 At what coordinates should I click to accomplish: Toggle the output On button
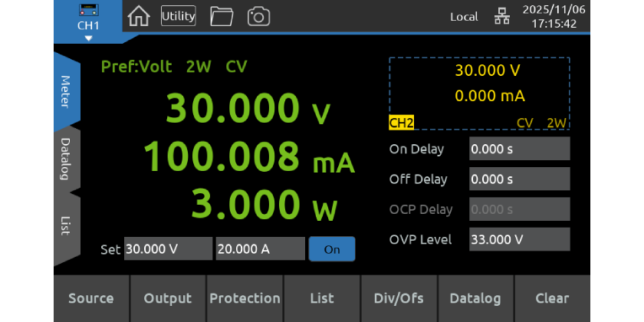[x=332, y=249]
